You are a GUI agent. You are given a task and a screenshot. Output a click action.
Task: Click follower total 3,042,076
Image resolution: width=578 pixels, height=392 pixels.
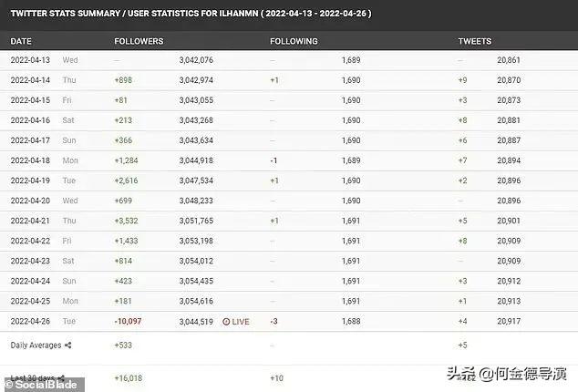[196, 60]
